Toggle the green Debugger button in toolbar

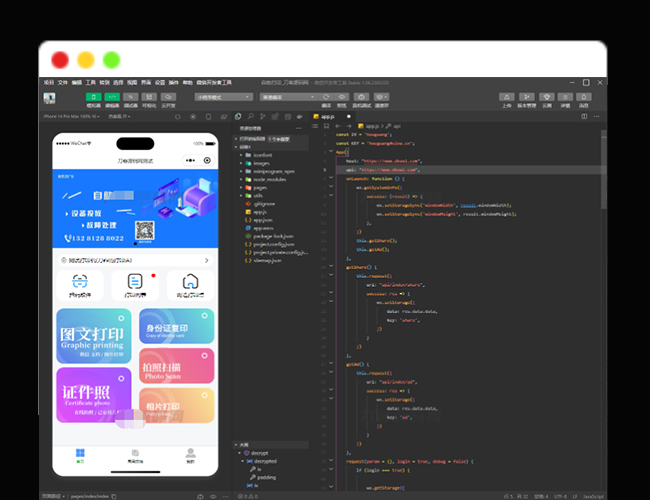[x=130, y=97]
